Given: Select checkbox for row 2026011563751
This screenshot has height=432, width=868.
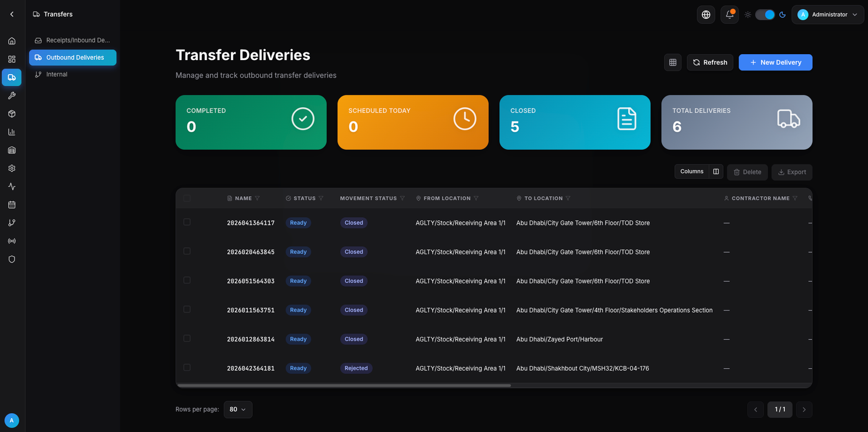Looking at the screenshot, I should [187, 310].
